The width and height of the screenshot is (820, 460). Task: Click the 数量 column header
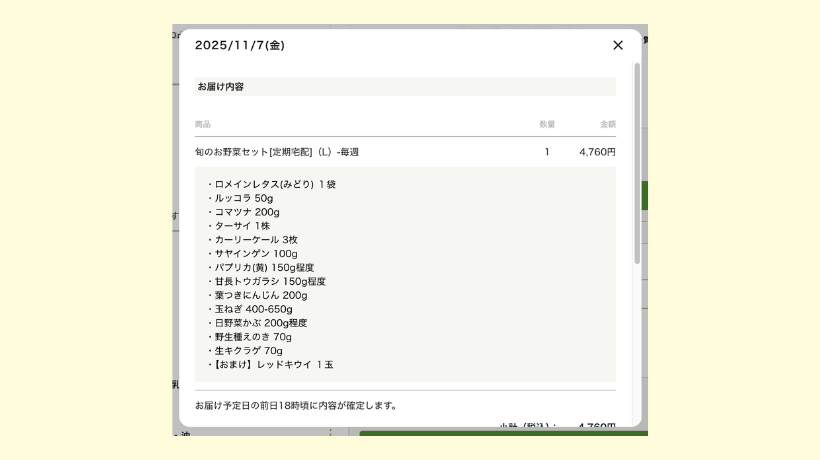tap(547, 124)
